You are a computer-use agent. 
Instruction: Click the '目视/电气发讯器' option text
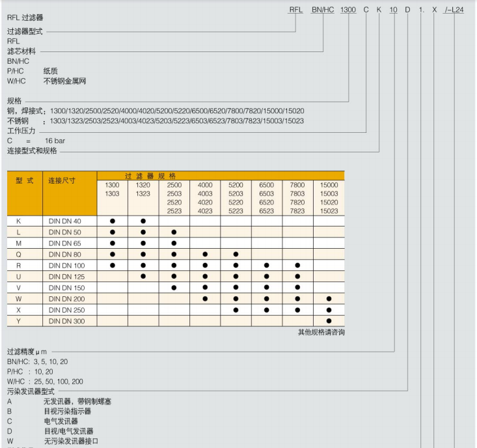click(68, 431)
